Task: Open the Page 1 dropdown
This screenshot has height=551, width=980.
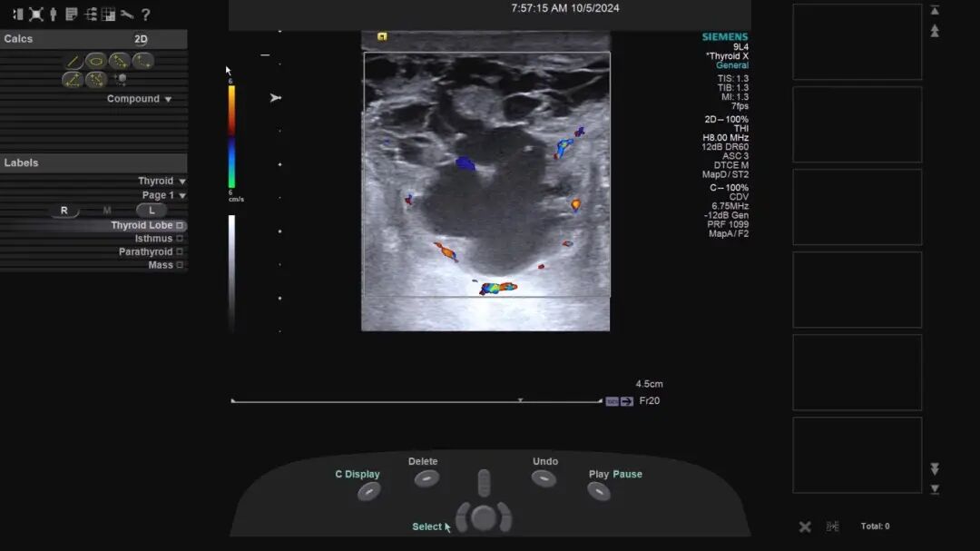Action: pos(163,195)
